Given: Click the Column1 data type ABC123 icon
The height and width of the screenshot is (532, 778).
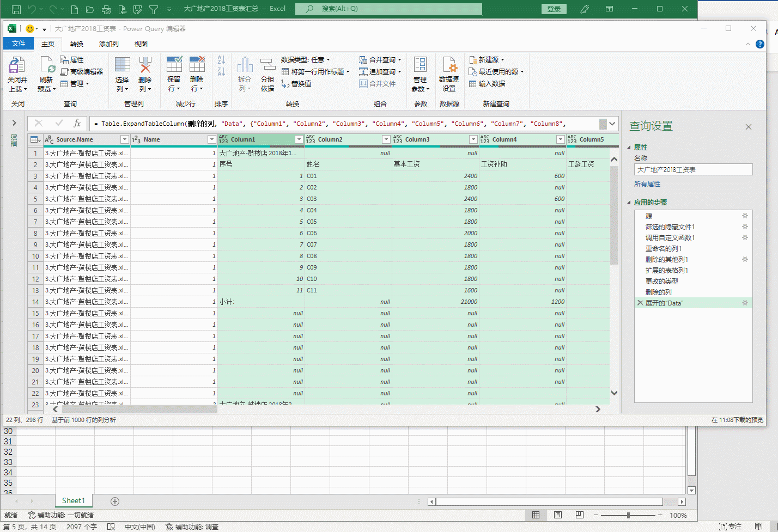Looking at the screenshot, I should 223,140.
